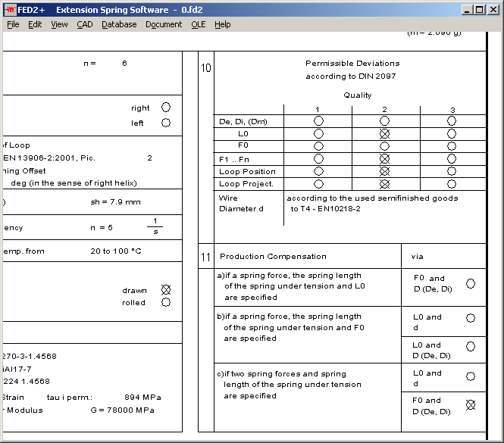
Task: Select the 'rolled' wire option
Action: (x=166, y=302)
